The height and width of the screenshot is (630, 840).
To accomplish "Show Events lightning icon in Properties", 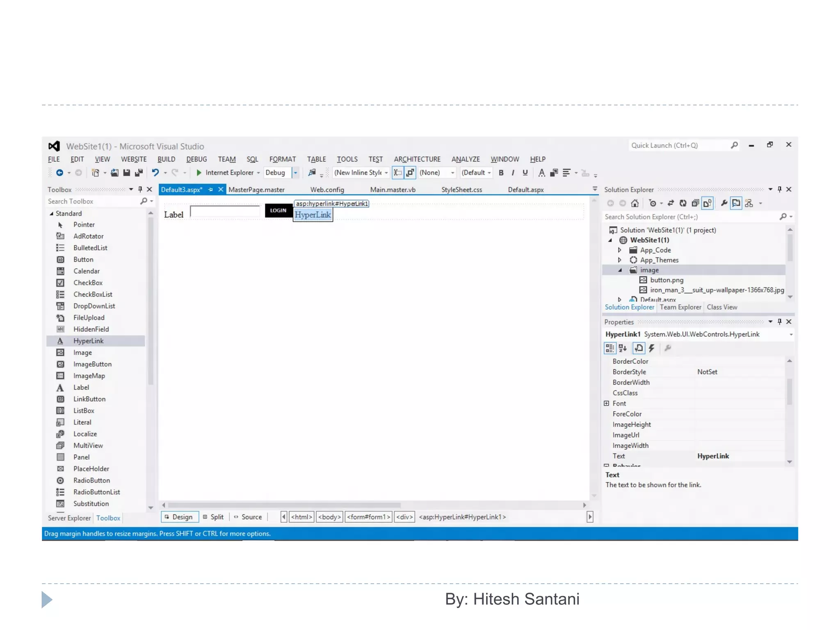I will tap(652, 348).
